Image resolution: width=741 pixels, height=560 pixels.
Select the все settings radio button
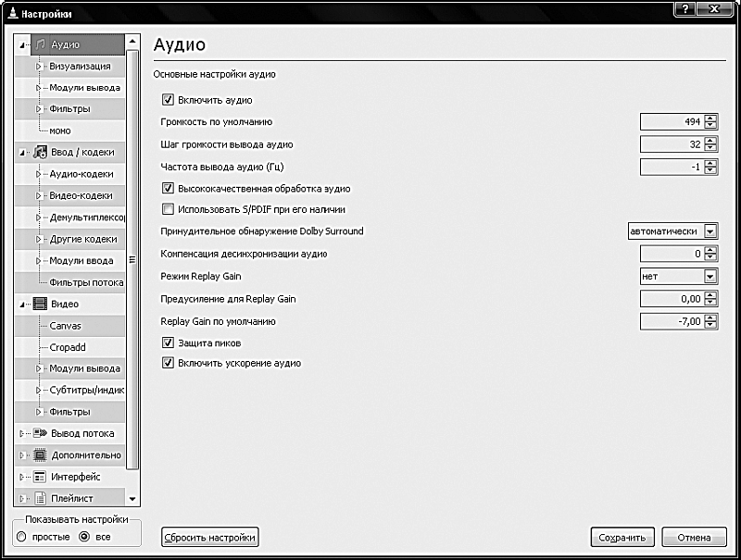click(84, 537)
